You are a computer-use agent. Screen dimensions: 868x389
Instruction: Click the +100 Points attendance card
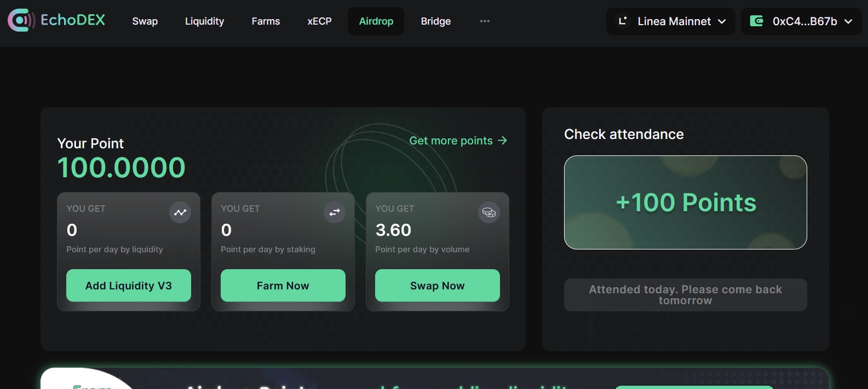pyautogui.click(x=685, y=202)
